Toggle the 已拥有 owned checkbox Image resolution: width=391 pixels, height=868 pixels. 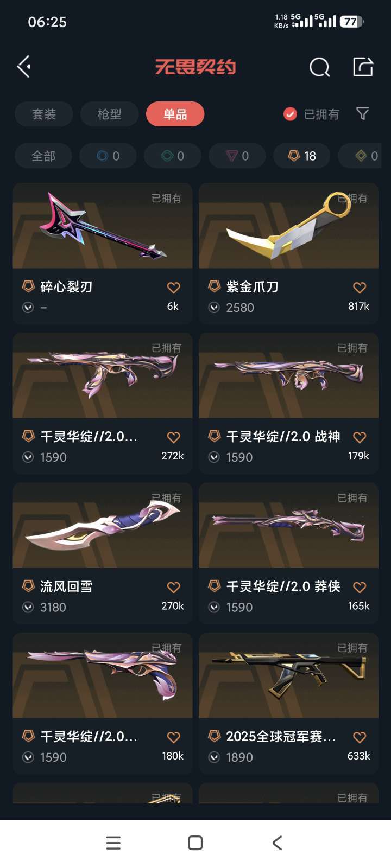coord(290,114)
